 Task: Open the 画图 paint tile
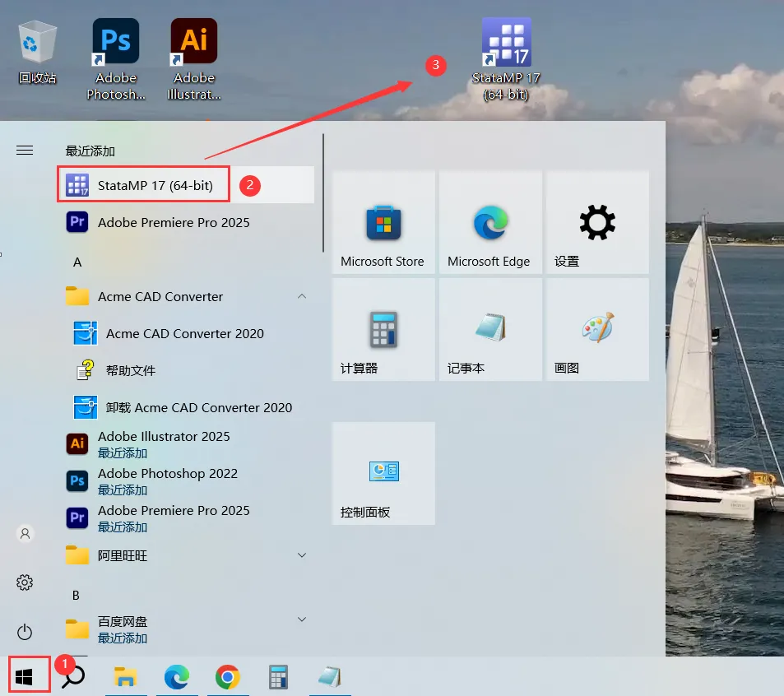pyautogui.click(x=597, y=330)
